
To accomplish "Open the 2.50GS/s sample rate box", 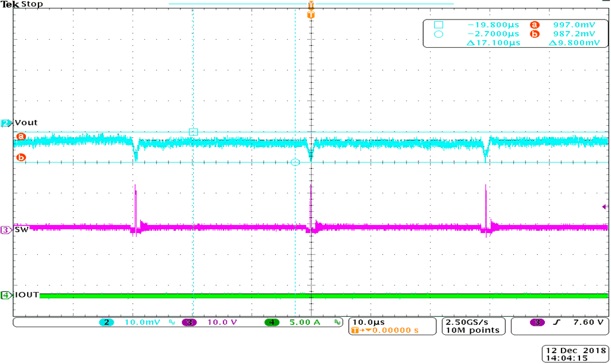I will [x=467, y=323].
